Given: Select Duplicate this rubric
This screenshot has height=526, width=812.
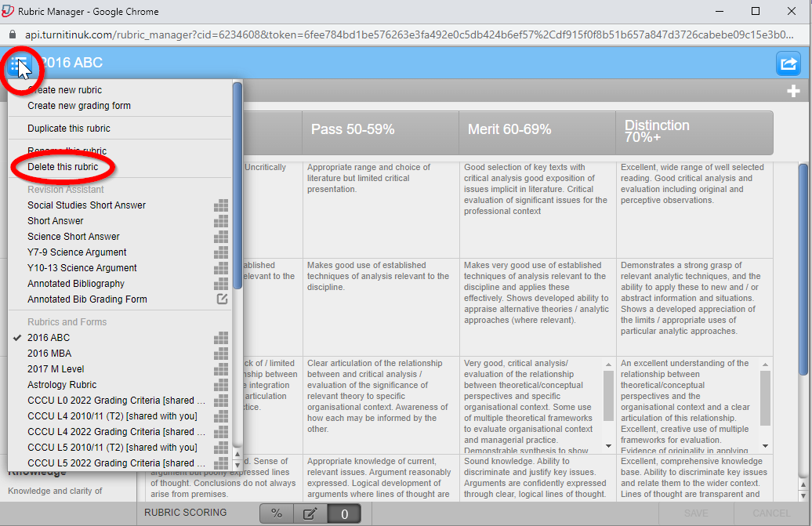Looking at the screenshot, I should 69,129.
